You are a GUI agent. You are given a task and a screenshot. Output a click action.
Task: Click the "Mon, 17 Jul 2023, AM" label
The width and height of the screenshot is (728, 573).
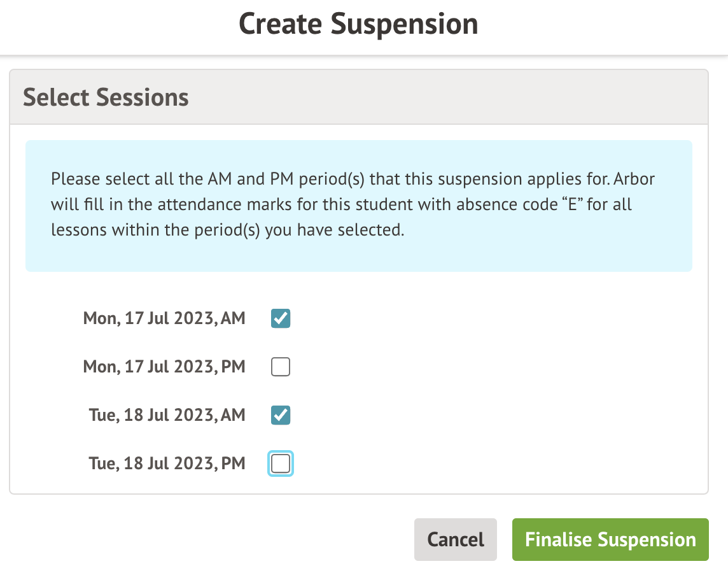click(x=164, y=318)
